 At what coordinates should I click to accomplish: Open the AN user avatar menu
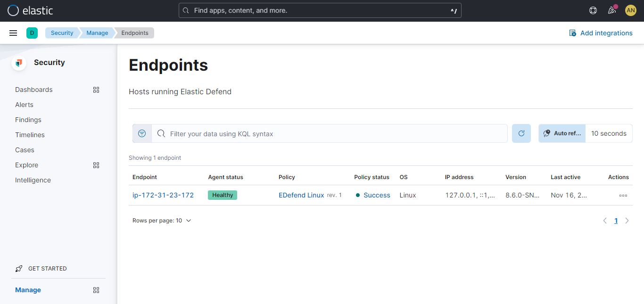[630, 10]
